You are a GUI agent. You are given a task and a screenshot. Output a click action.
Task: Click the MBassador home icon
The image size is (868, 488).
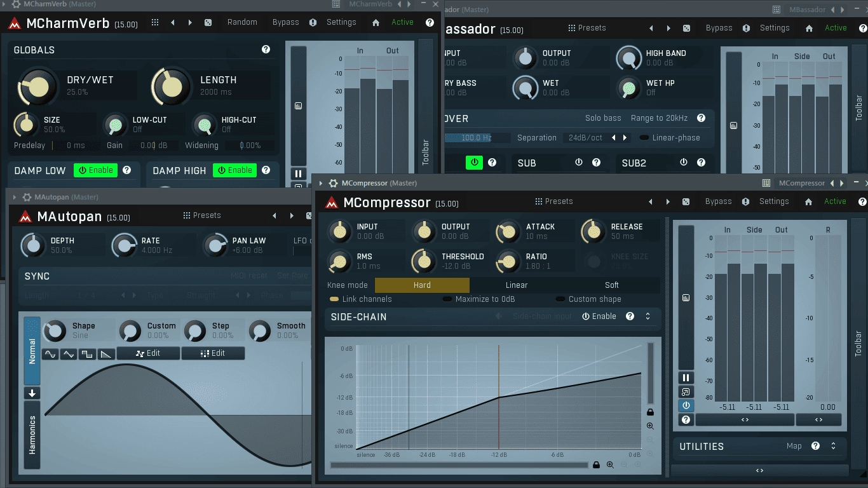click(809, 28)
